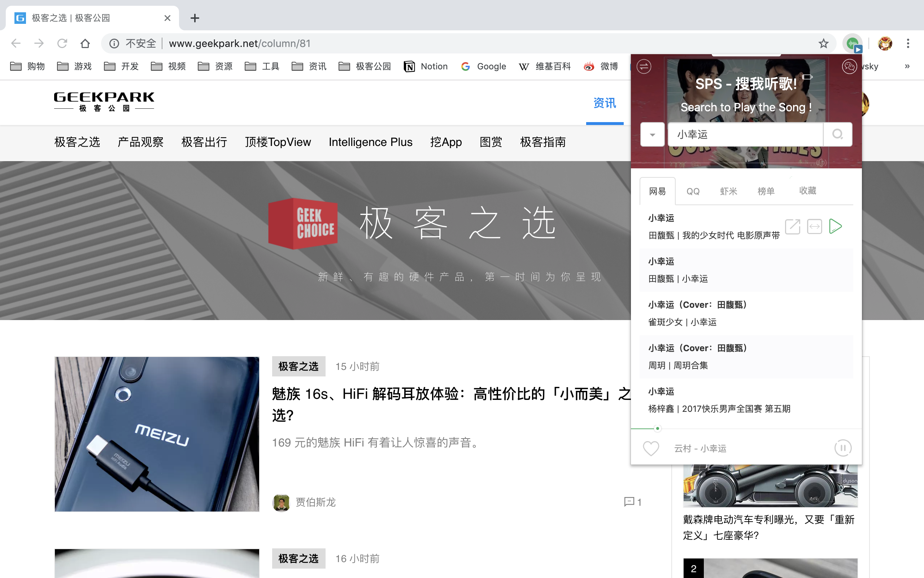Screen dimensions: 924x578
Task: Switch to the QQ tab
Action: click(693, 191)
